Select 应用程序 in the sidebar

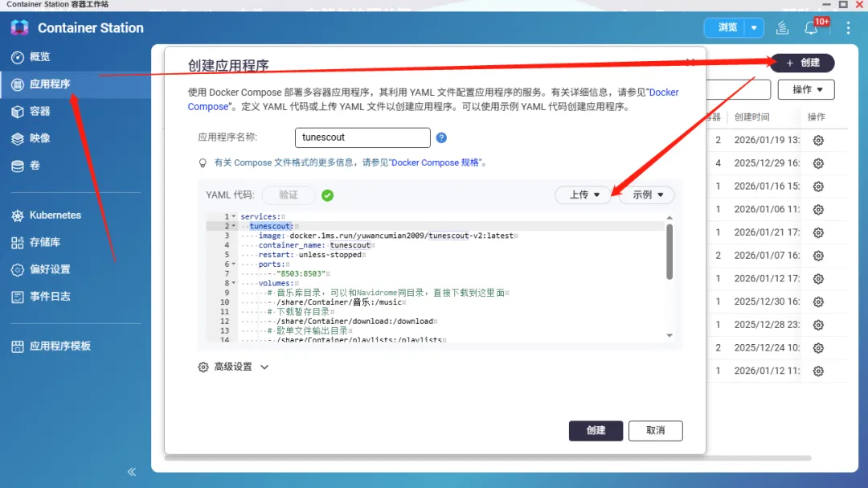(x=76, y=84)
